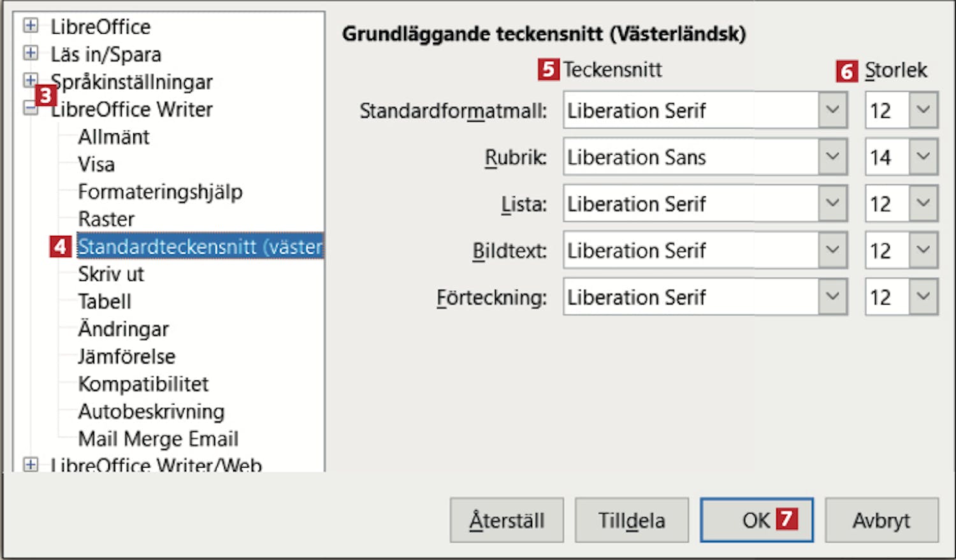Viewport: 956px width, 560px height.
Task: Select the Formateringshjälp tree item
Action: (160, 192)
